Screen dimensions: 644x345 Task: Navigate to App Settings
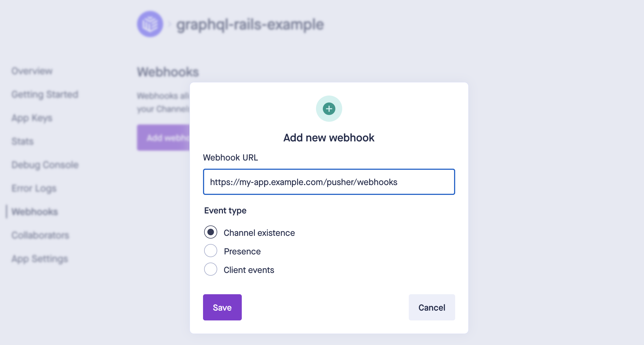coord(40,259)
